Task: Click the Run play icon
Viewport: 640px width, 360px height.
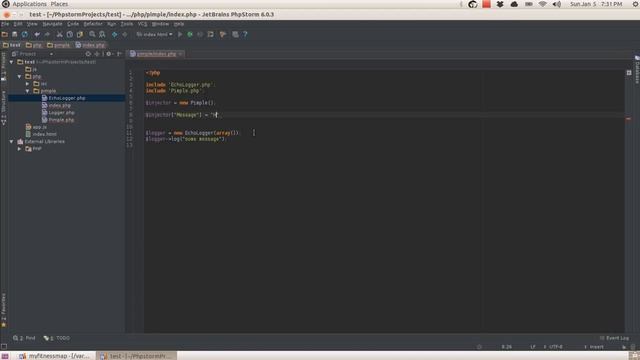Action: 180,35
